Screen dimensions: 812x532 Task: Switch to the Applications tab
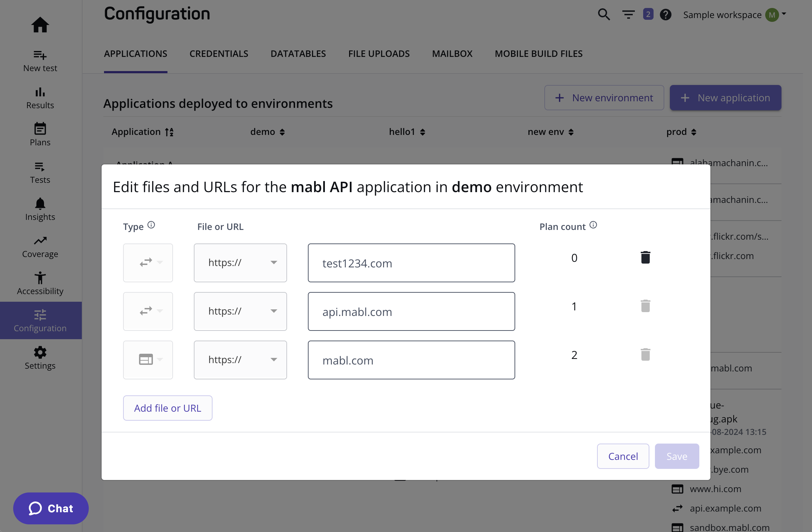pyautogui.click(x=136, y=54)
